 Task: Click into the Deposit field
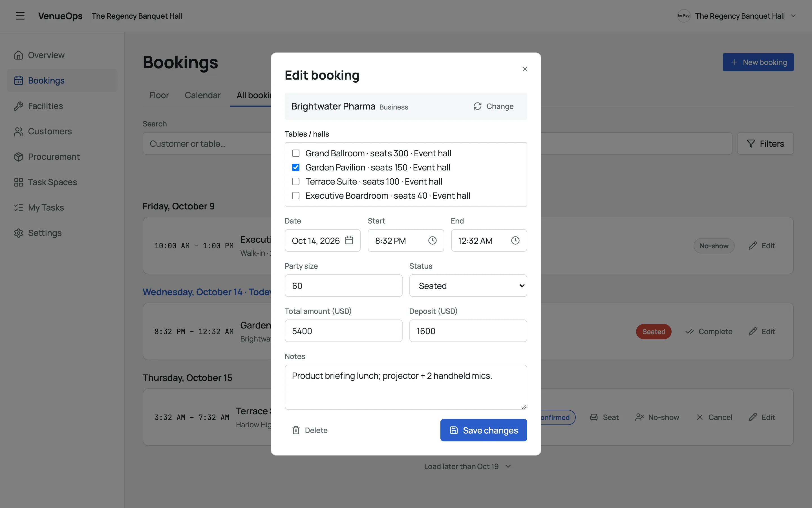coord(468,330)
